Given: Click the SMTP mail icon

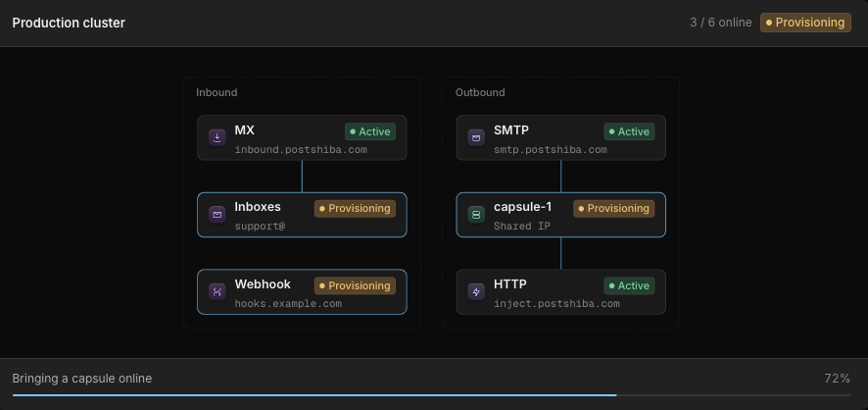Looking at the screenshot, I should (x=476, y=137).
